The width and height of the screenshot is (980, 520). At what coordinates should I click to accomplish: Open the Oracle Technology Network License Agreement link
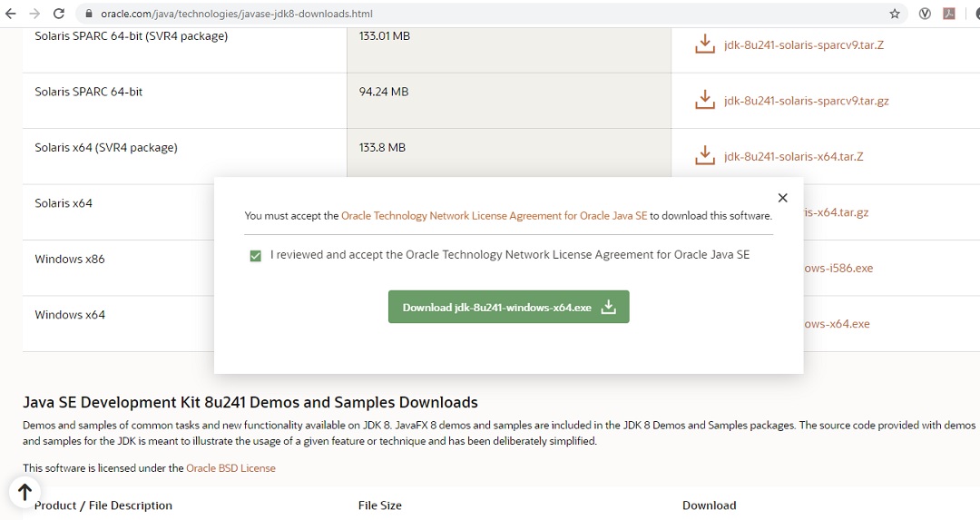coord(494,216)
